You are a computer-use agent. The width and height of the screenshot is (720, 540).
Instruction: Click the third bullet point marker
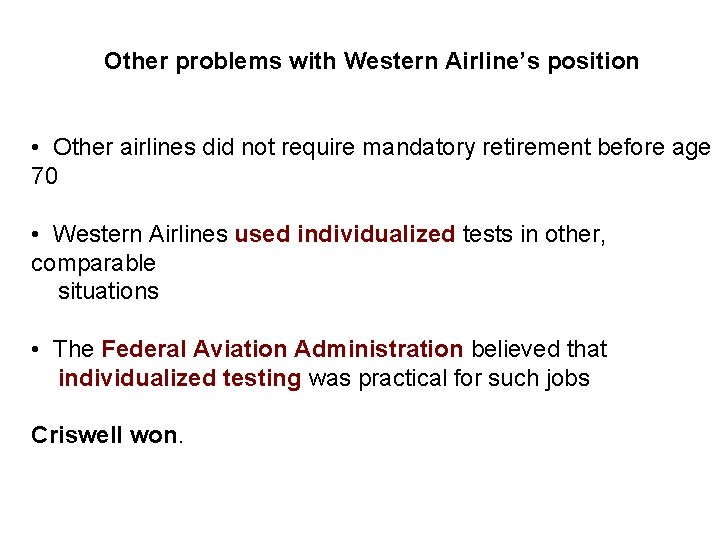[35, 350]
